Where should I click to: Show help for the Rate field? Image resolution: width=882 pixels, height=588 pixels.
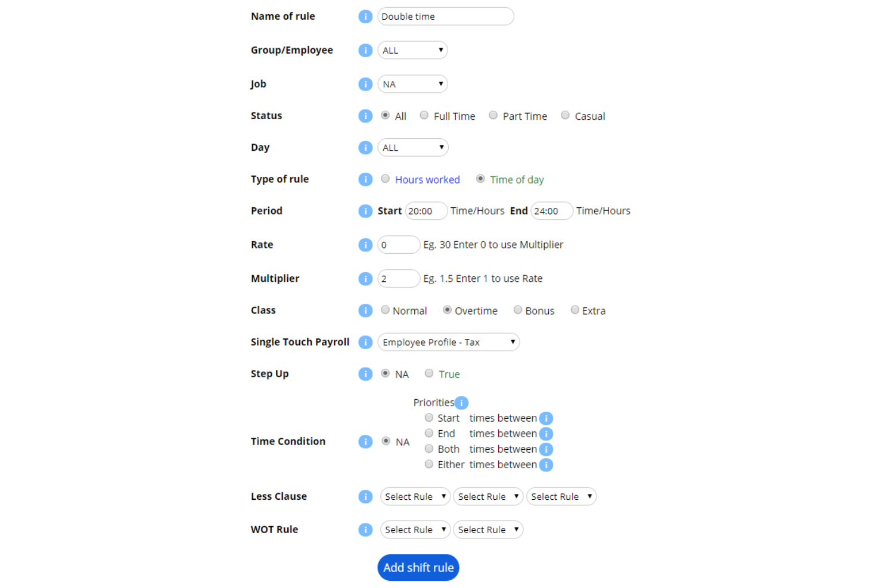click(365, 245)
